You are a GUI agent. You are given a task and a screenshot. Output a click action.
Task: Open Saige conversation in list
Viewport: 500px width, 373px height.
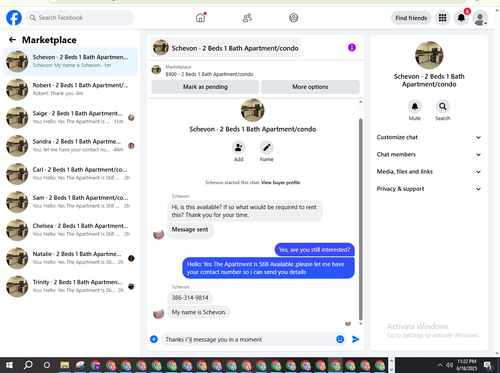pos(70,118)
